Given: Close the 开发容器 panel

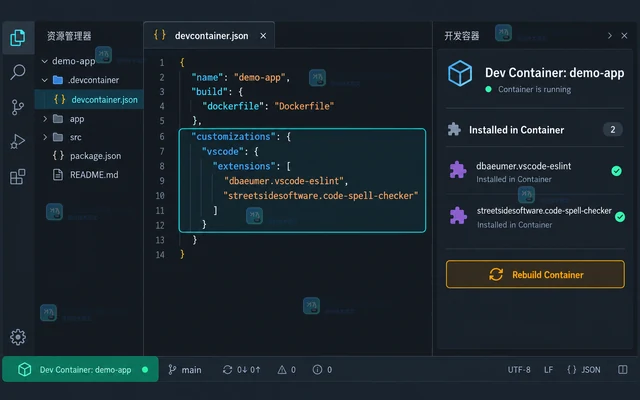Looking at the screenshot, I should click(624, 36).
